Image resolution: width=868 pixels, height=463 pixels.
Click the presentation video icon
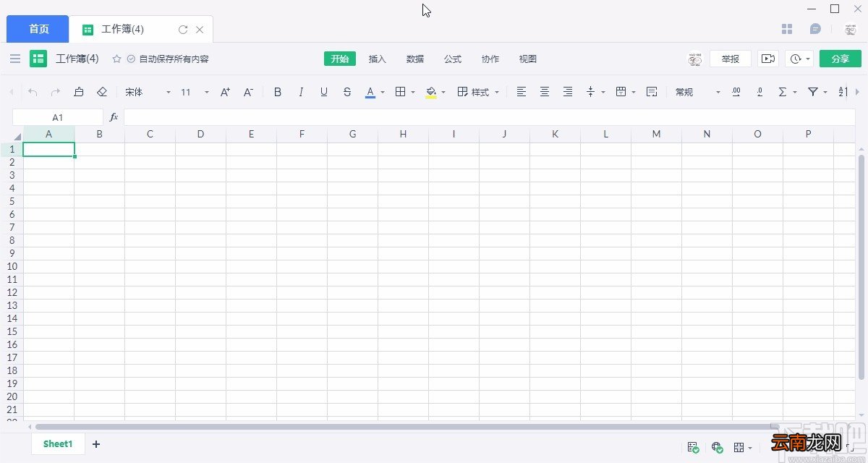[768, 59]
